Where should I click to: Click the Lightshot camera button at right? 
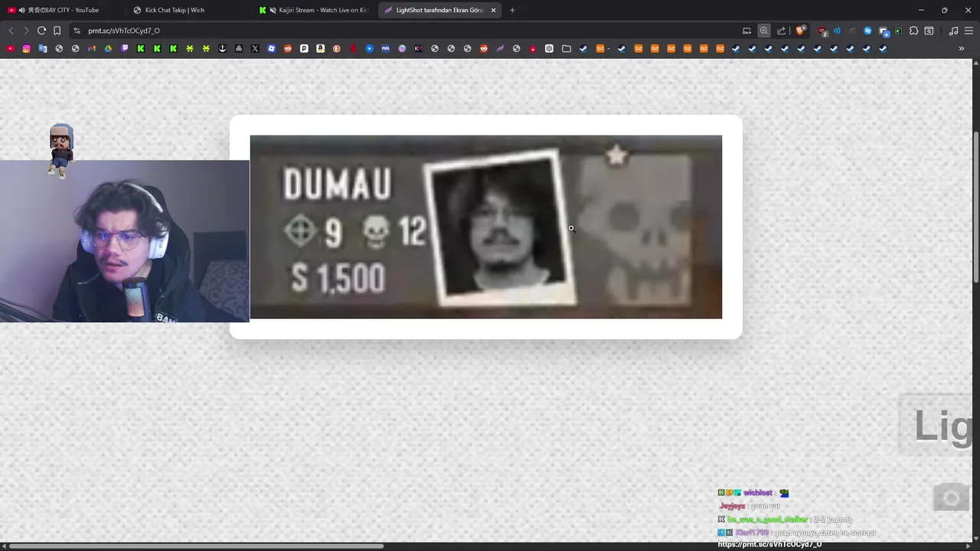coord(952,498)
